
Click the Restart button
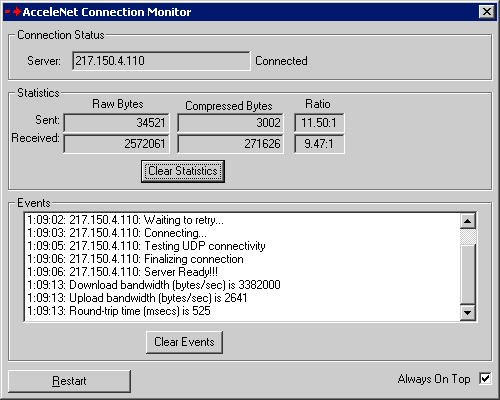pyautogui.click(x=69, y=381)
